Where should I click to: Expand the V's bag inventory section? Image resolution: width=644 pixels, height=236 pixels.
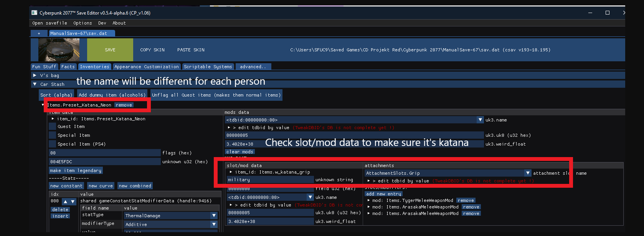tap(35, 75)
